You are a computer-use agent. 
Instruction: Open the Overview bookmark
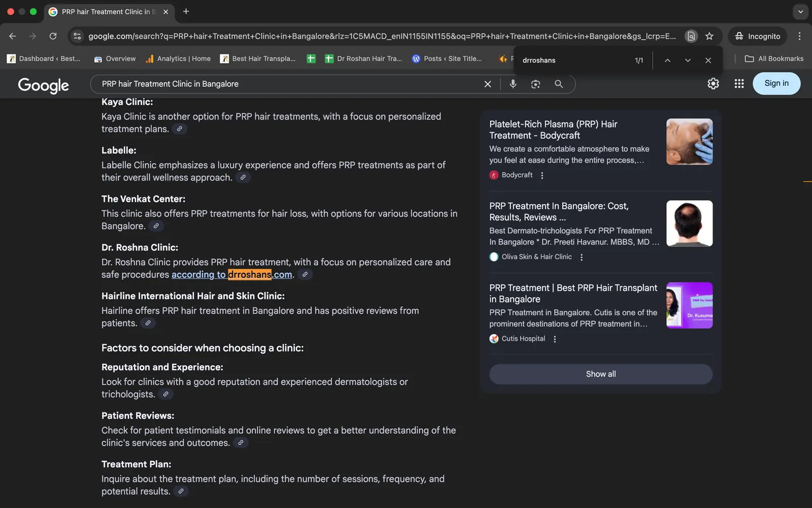pos(115,58)
